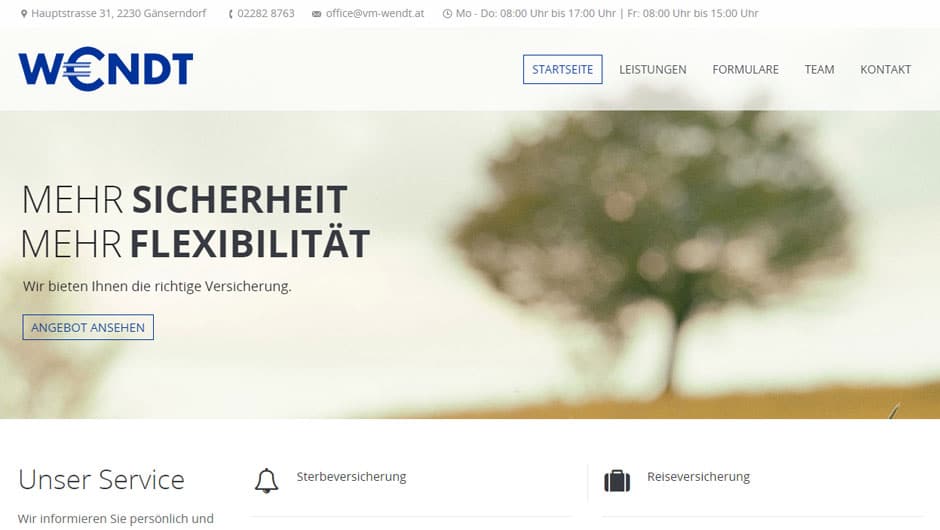Click the Angebot ansehen button
The image size is (940, 530).
click(88, 327)
